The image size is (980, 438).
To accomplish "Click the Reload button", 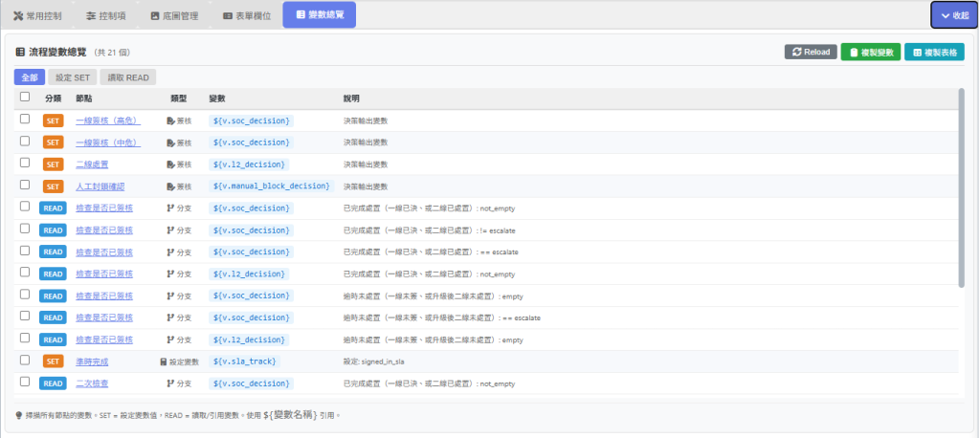I will (811, 52).
